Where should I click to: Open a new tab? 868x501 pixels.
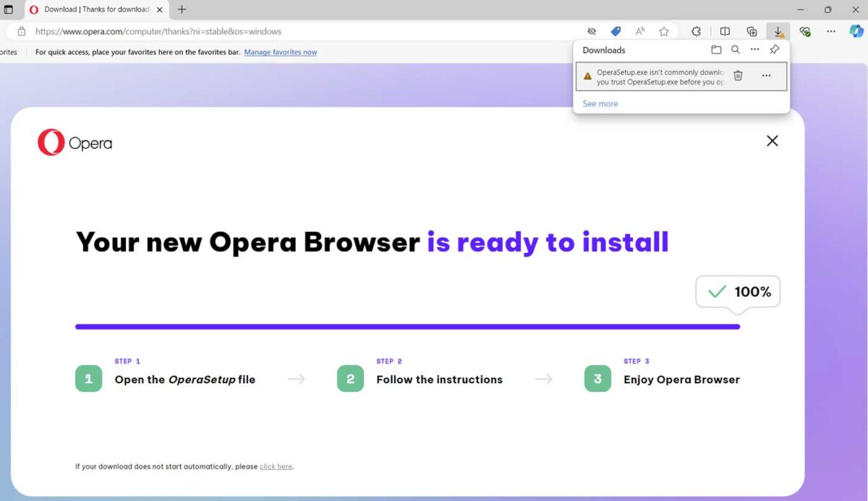point(182,9)
